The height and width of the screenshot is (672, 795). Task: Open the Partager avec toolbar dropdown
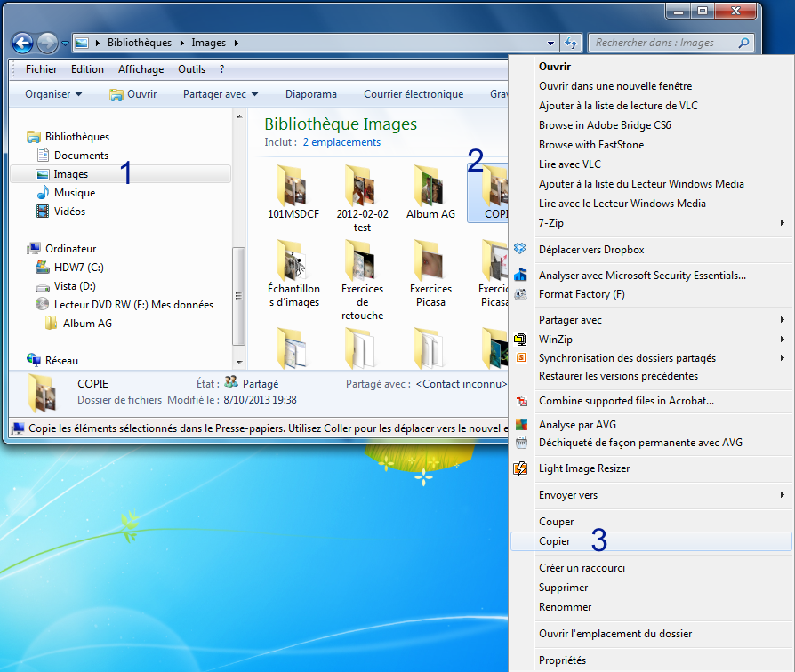point(221,94)
